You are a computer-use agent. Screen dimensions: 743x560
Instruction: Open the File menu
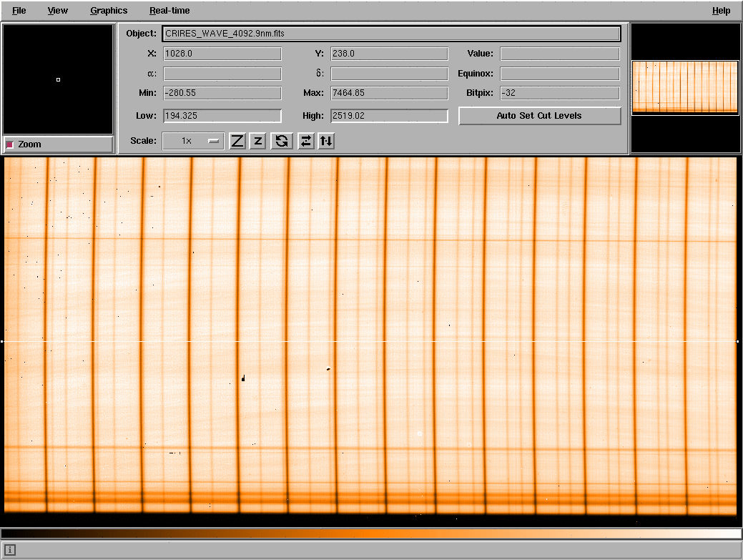19,11
